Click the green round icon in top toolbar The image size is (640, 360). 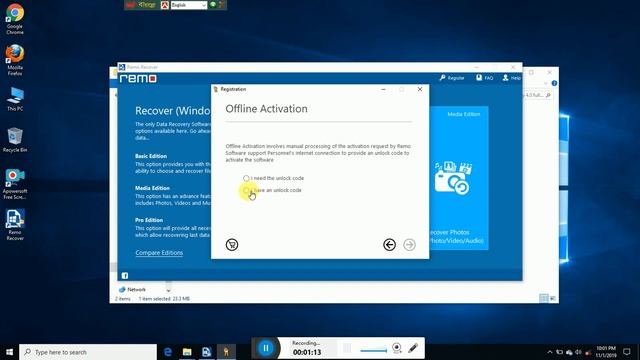pyautogui.click(x=213, y=5)
